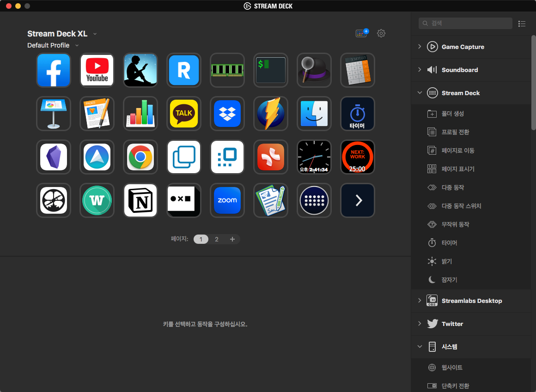Viewport: 536px width, 392px height.
Task: Toggle the action list view icon
Action: (522, 24)
